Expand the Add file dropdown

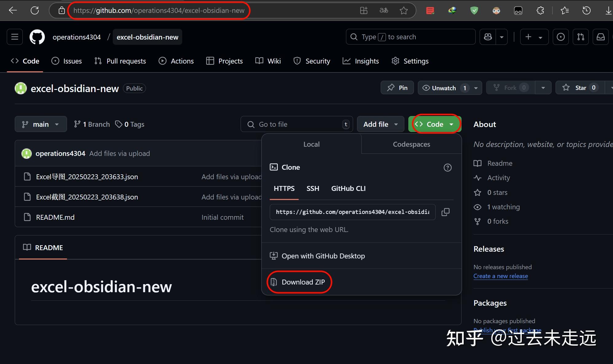pos(380,124)
